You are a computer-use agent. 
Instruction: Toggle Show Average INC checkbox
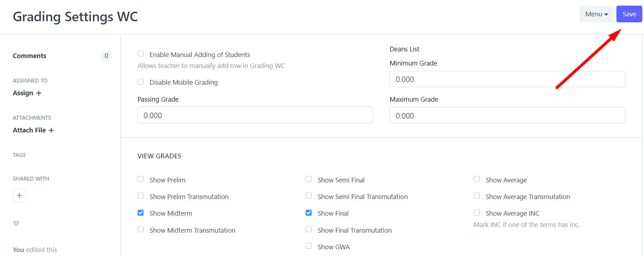(x=477, y=213)
